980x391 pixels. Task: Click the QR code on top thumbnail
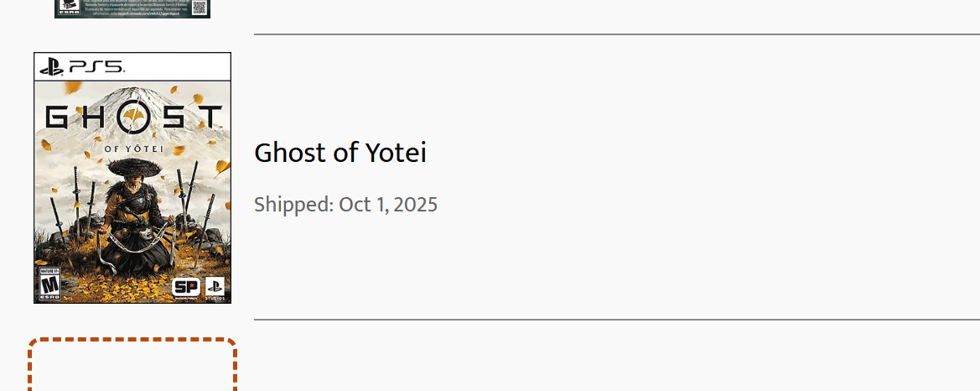pyautogui.click(x=199, y=7)
